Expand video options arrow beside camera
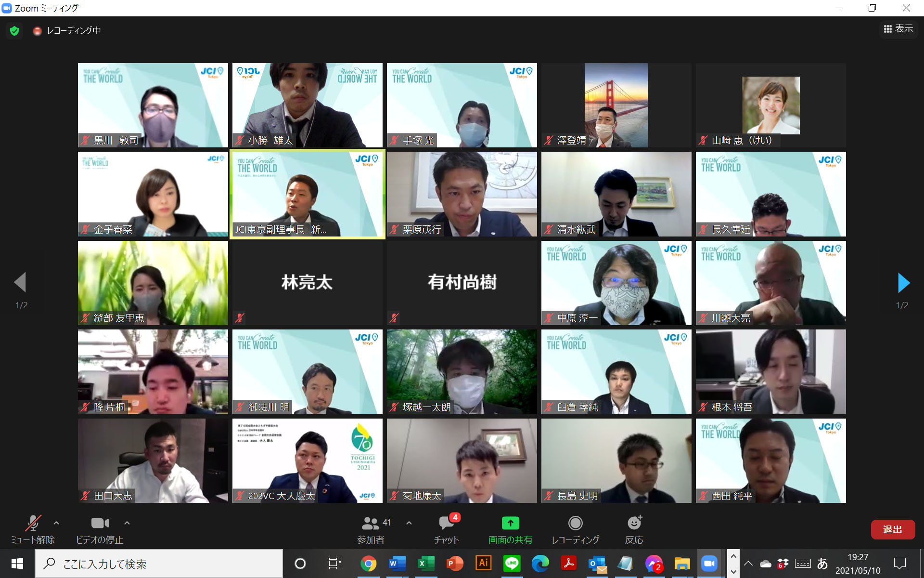This screenshot has height=578, width=924. 127,523
